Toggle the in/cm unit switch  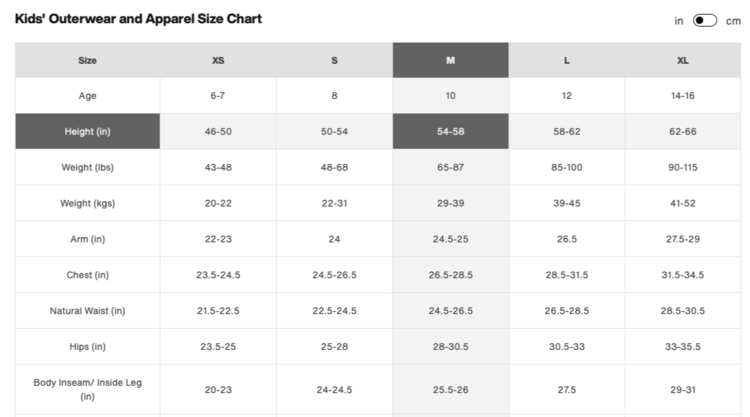point(705,20)
